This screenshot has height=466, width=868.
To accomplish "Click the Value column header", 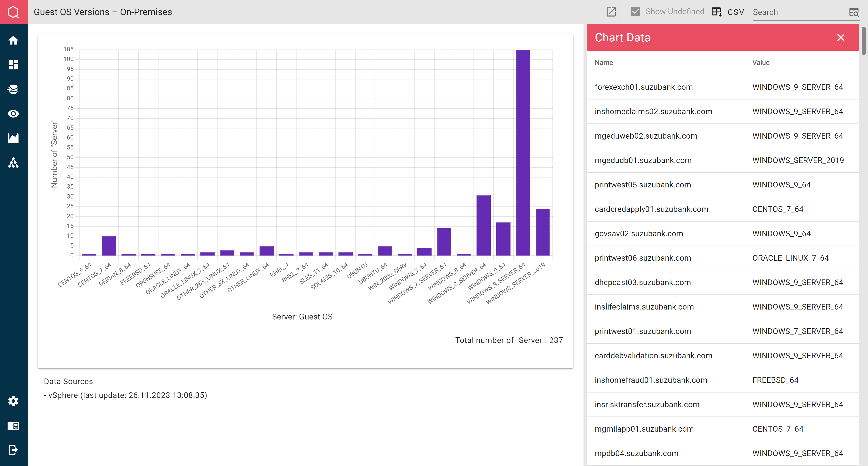I will (760, 63).
